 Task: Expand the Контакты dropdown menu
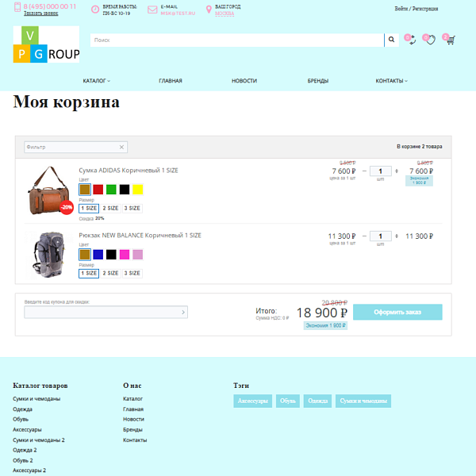pos(391,81)
